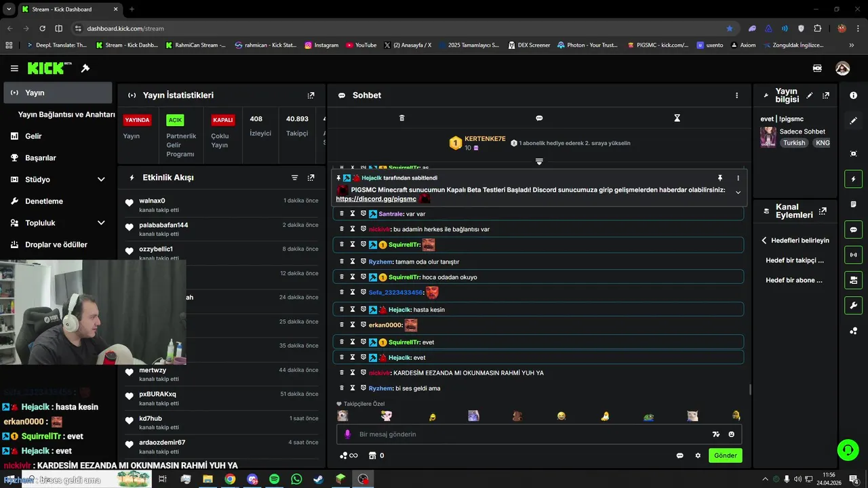Toggle the chat panel icon in right rail
This screenshot has height=488, width=868.
pyautogui.click(x=853, y=230)
